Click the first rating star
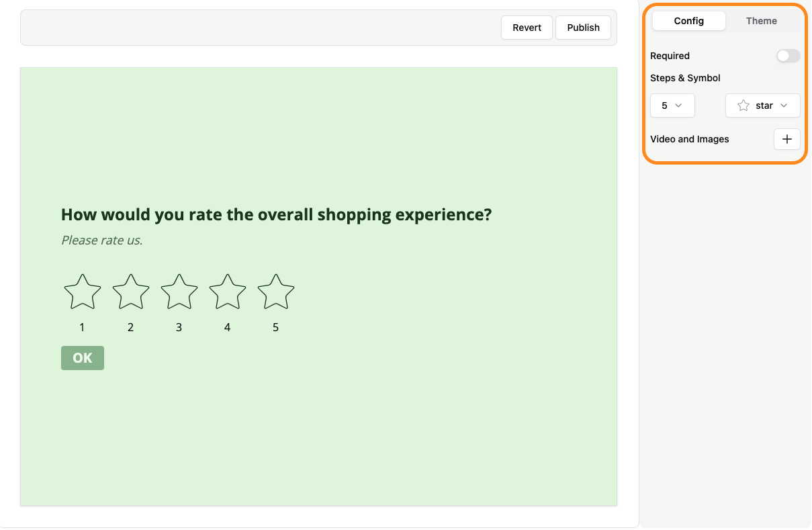 tap(83, 292)
